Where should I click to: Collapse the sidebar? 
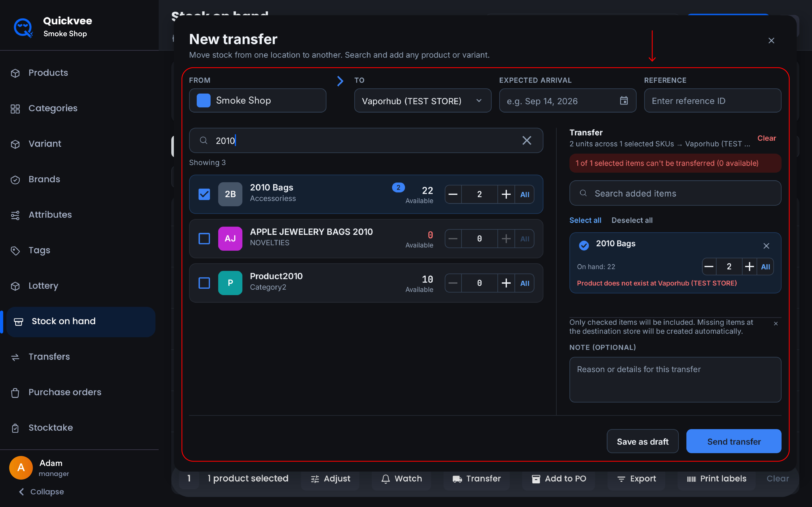41,492
